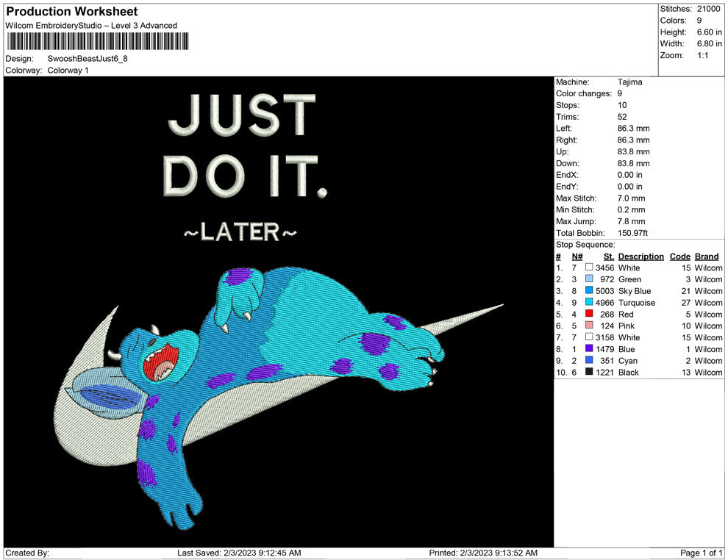Click the barcode under the worksheet title
The height and width of the screenshot is (560, 728).
95,41
